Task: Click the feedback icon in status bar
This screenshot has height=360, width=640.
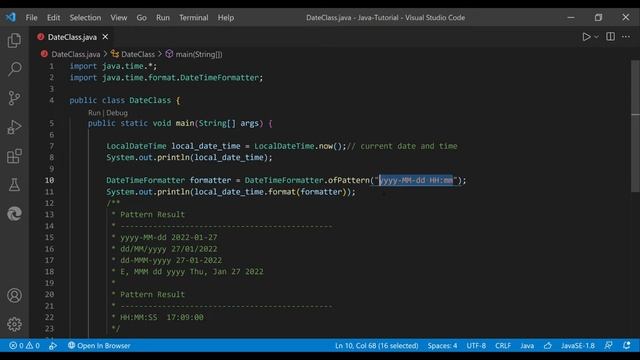Action: 608,345
